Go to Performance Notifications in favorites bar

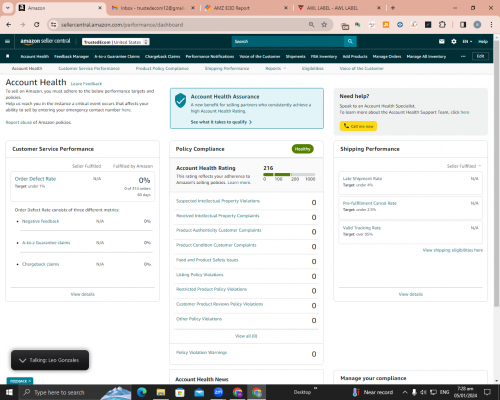[x=210, y=56]
